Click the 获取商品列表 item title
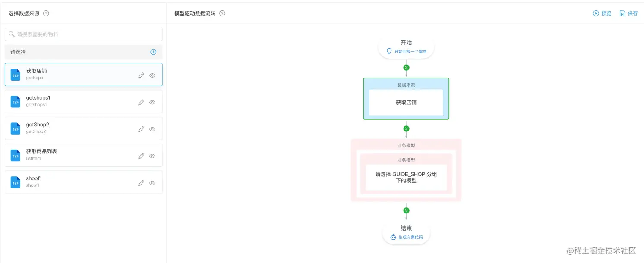The width and height of the screenshot is (644, 263). click(41, 151)
